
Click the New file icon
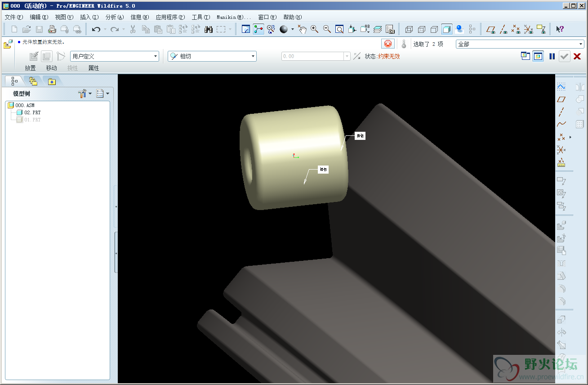point(14,29)
